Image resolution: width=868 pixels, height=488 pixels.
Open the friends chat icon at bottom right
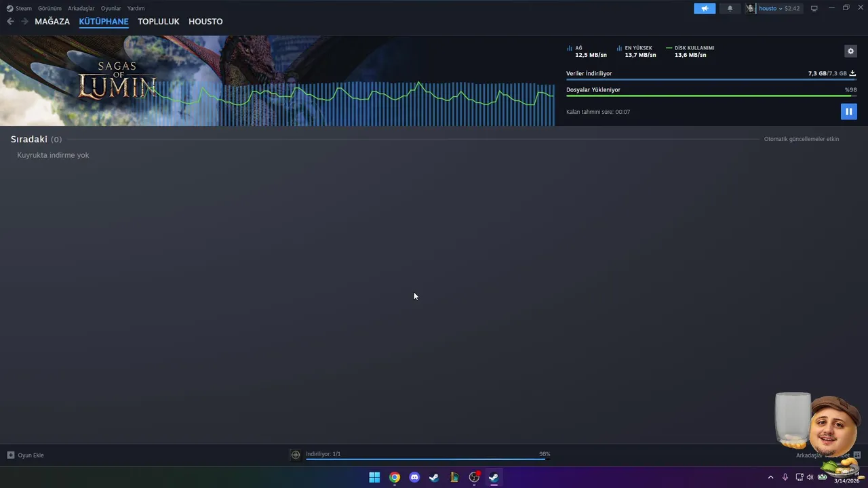[857, 455]
